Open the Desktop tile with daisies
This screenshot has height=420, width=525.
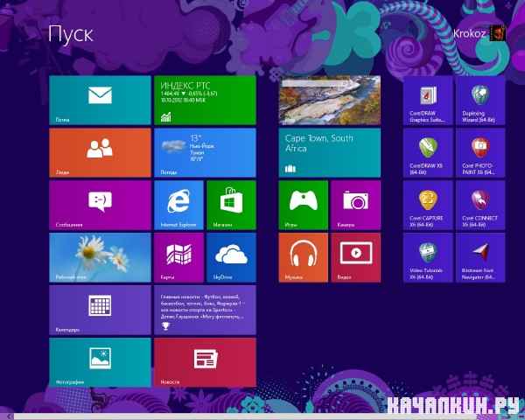pyautogui.click(x=100, y=257)
